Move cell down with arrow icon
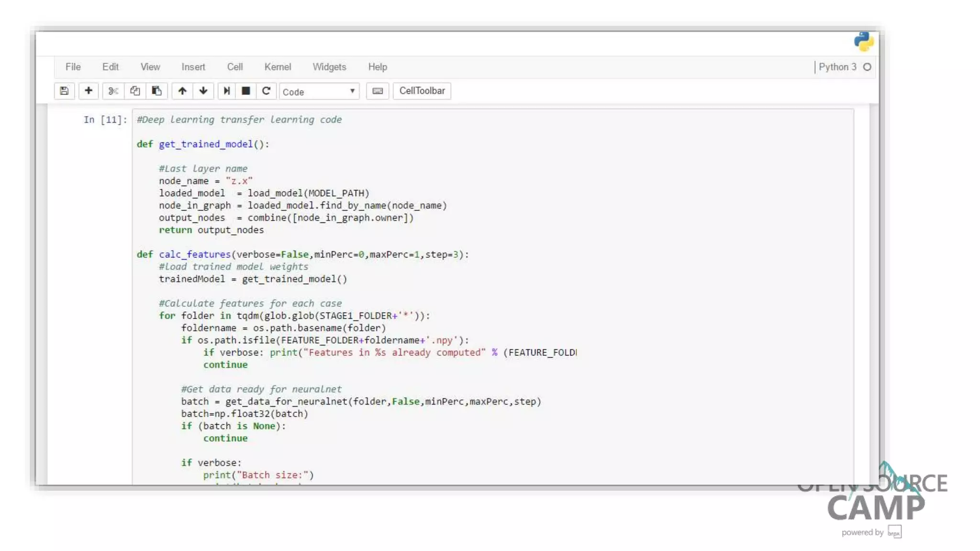 click(x=203, y=91)
